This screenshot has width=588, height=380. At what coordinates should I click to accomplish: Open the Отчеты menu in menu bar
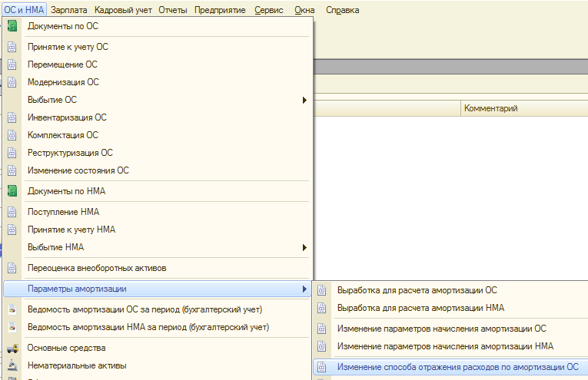click(172, 10)
